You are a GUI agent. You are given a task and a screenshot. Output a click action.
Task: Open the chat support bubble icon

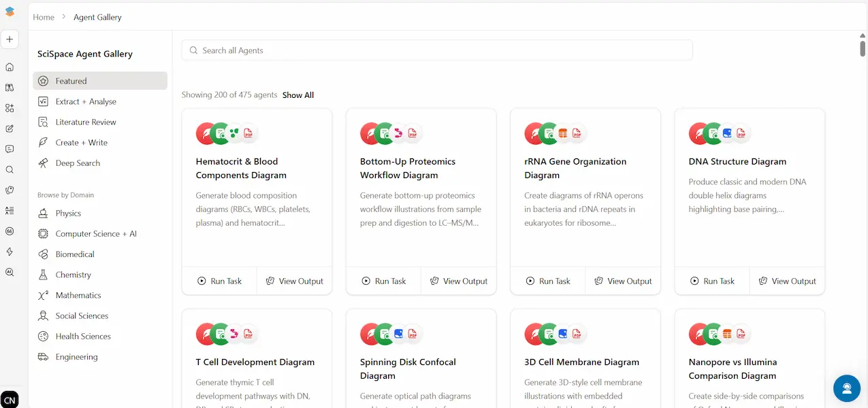(847, 388)
